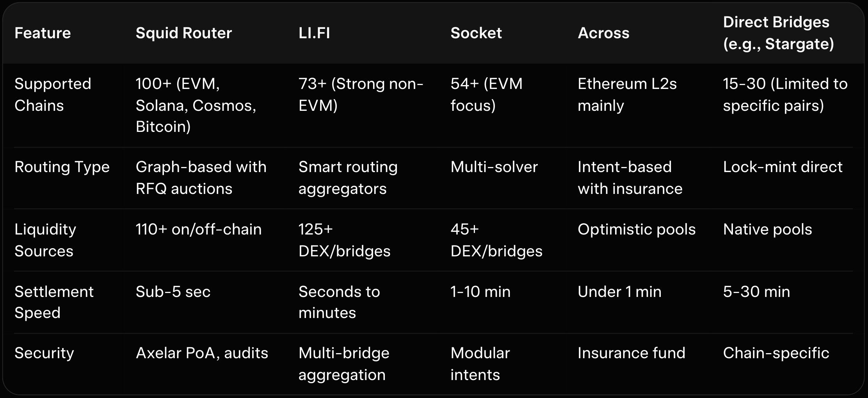The width and height of the screenshot is (868, 398).
Task: Click the Supported Chains row label
Action: [53, 94]
